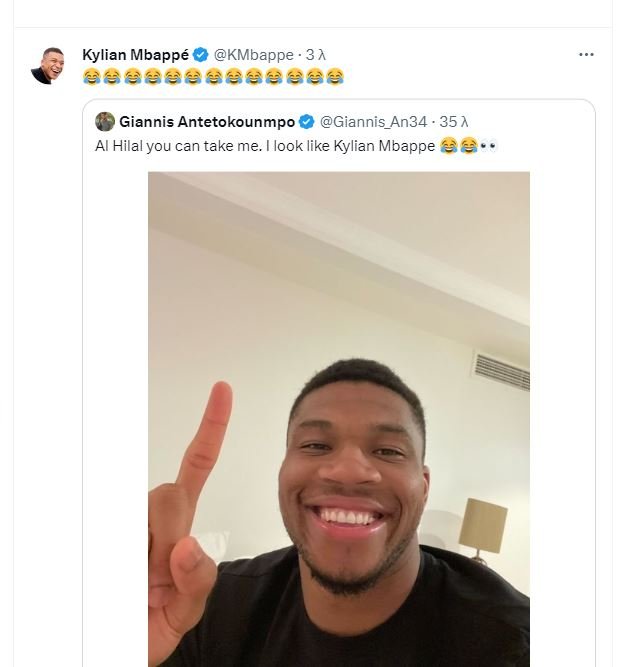
Task: Click Kylian Mbappé's profile avatar
Action: (48, 66)
